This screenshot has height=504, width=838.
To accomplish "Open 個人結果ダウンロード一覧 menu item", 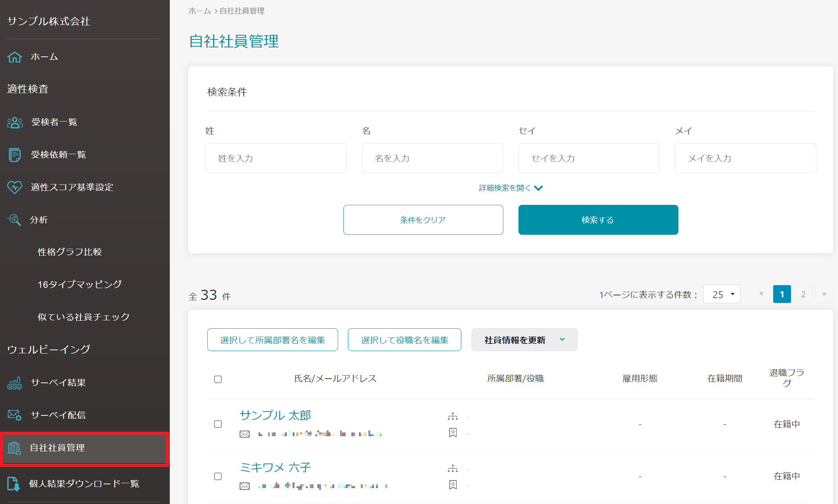I will click(84, 484).
